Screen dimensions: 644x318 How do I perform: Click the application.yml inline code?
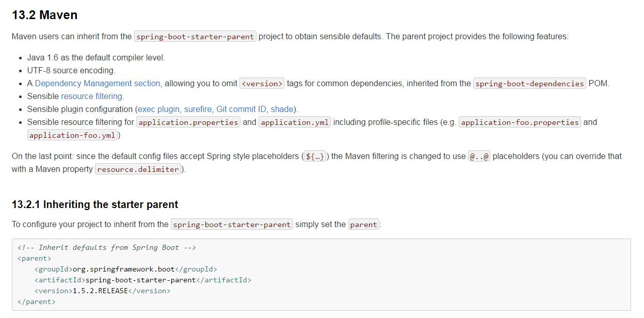click(x=295, y=122)
